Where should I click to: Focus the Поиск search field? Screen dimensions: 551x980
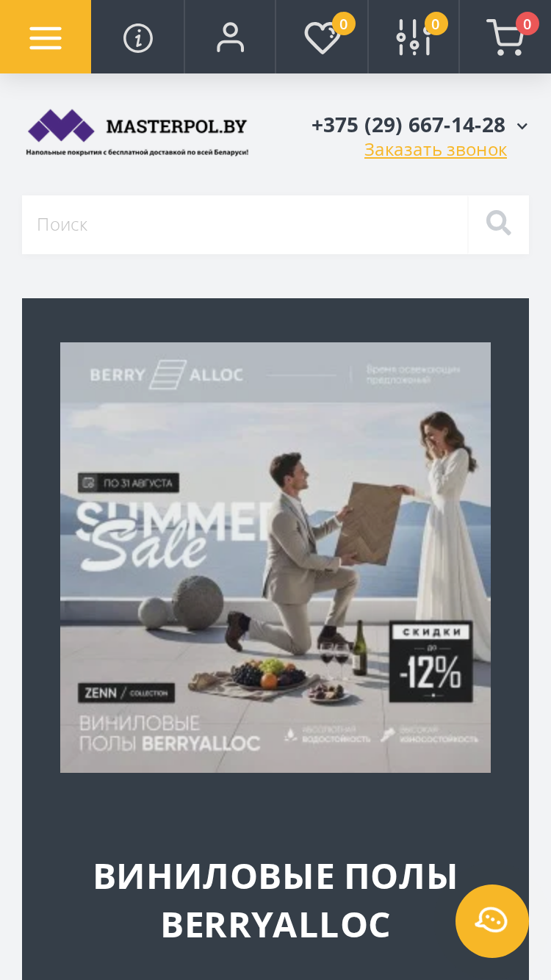245,225
